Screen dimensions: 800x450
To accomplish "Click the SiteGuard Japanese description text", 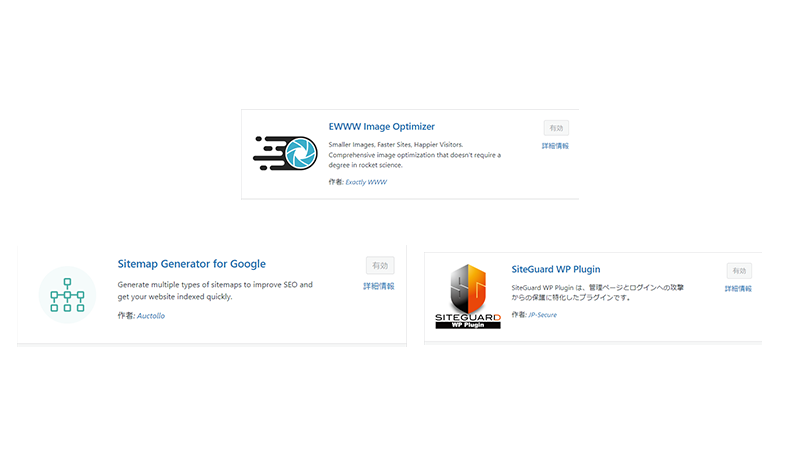I will [x=597, y=292].
